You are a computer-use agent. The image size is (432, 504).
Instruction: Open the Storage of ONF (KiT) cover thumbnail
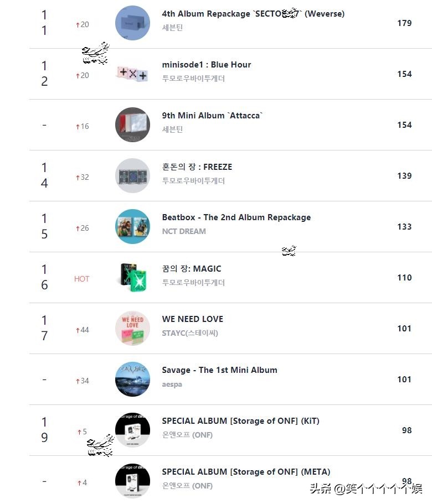coord(132,430)
